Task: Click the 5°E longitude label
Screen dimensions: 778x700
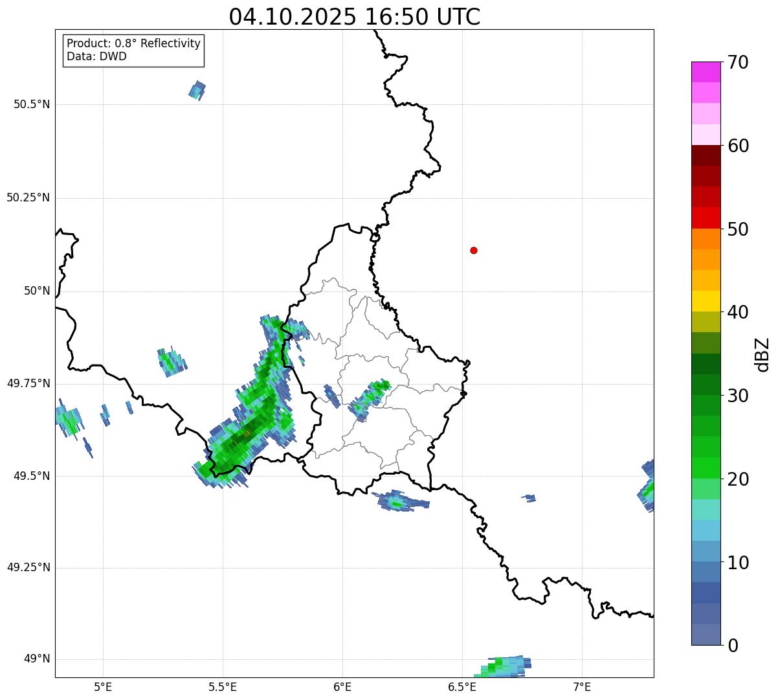Action: click(x=103, y=686)
